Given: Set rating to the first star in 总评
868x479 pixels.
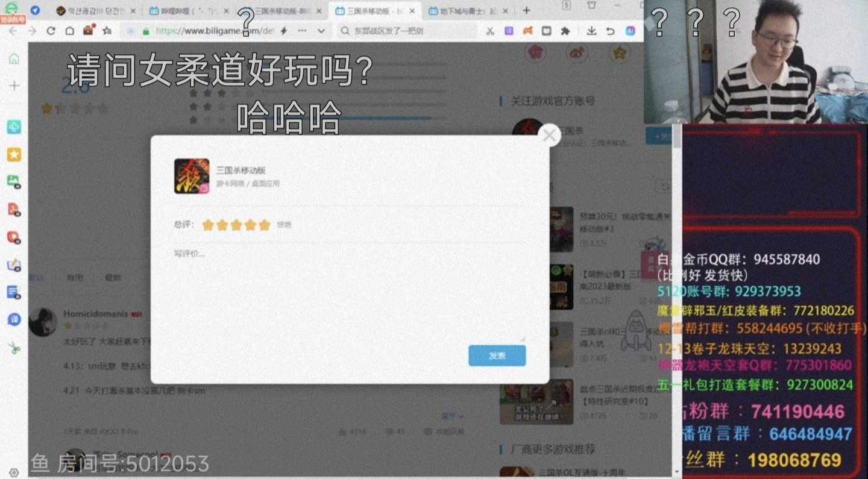Looking at the screenshot, I should (208, 225).
